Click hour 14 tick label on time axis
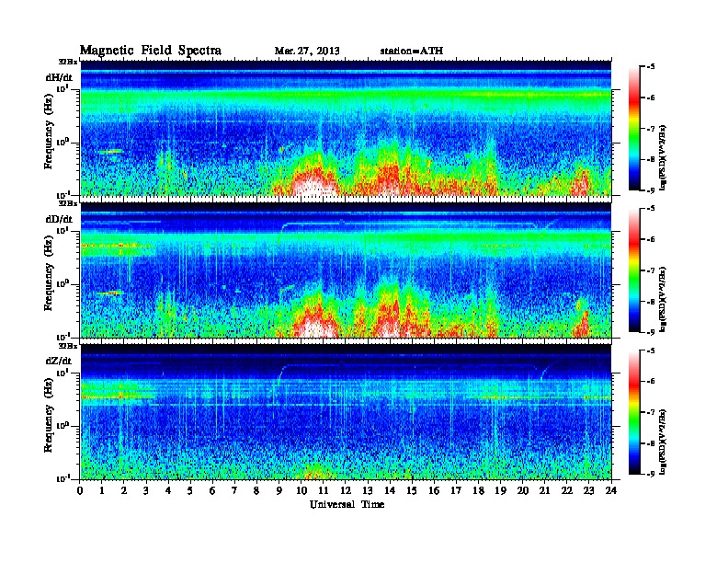This screenshot has width=728, height=563. tap(390, 490)
